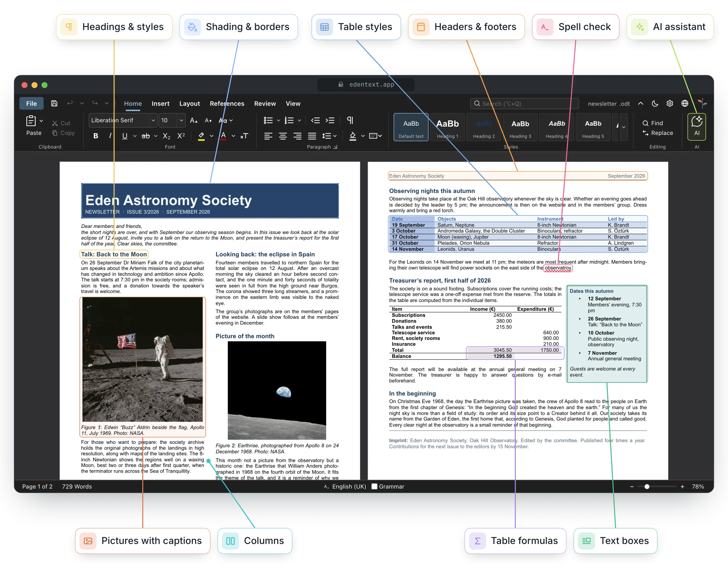Toggle superscript formatting
728x568 pixels.
coord(181,136)
